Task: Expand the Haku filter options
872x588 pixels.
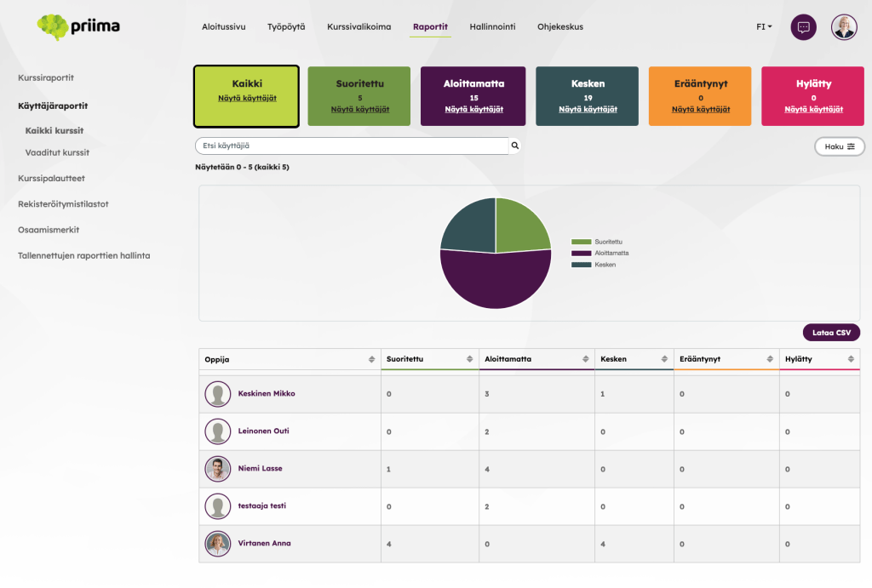Action: (x=839, y=146)
